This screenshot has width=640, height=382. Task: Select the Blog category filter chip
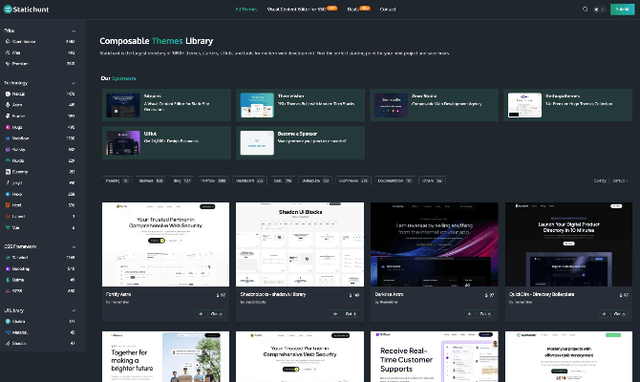tap(182, 180)
